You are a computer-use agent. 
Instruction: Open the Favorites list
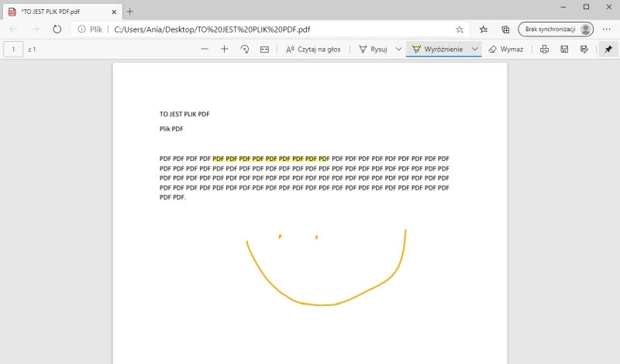pyautogui.click(x=483, y=29)
